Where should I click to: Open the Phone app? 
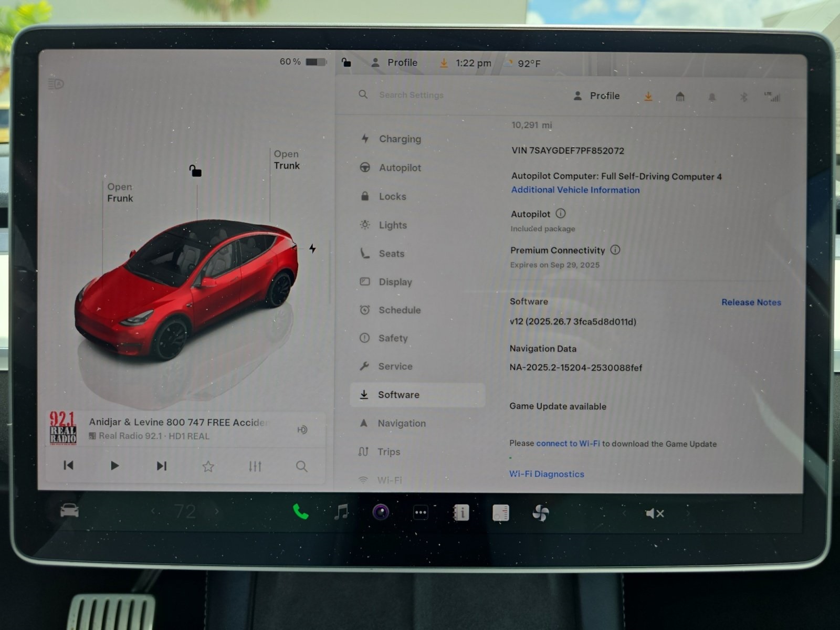[x=301, y=511]
